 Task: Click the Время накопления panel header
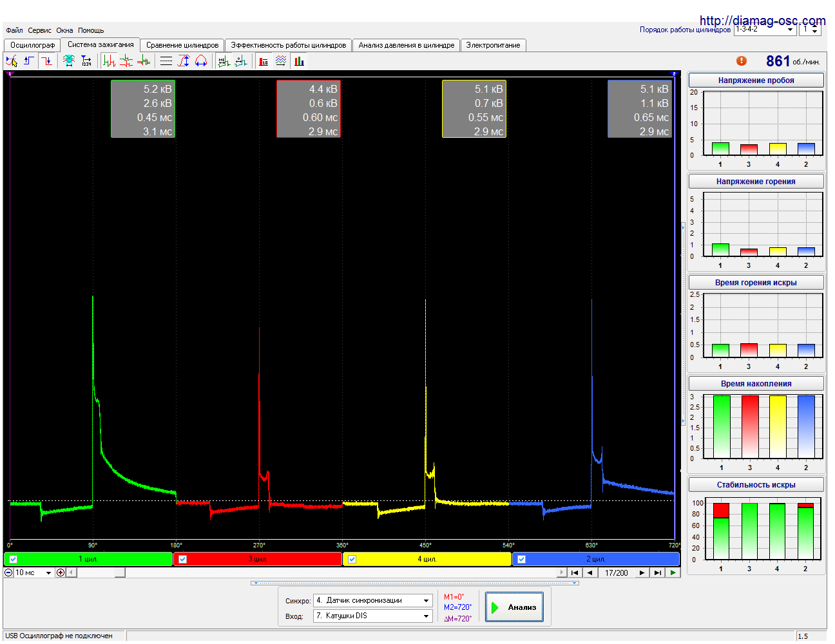click(x=756, y=384)
